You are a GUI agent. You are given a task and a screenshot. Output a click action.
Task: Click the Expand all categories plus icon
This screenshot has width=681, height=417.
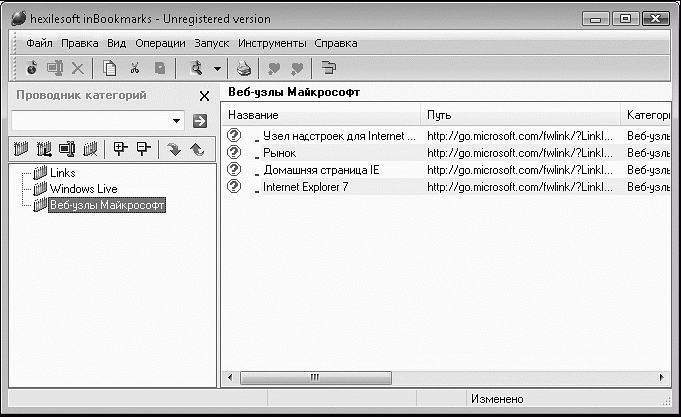(121, 149)
